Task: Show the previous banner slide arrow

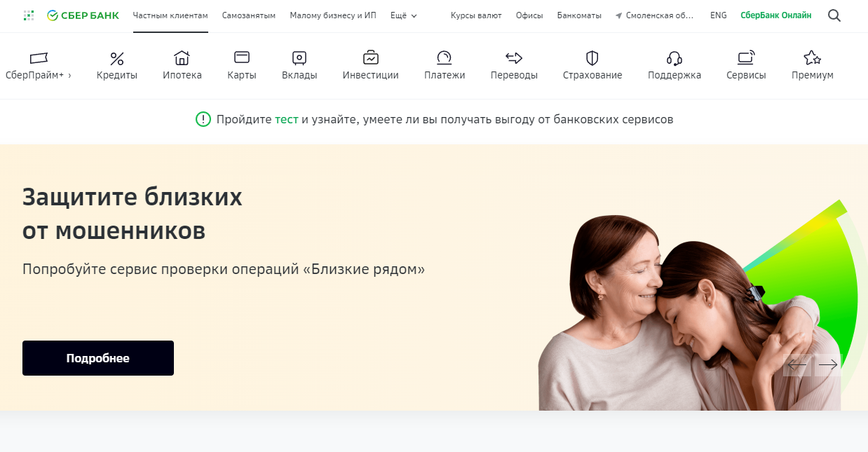Action: tap(796, 364)
